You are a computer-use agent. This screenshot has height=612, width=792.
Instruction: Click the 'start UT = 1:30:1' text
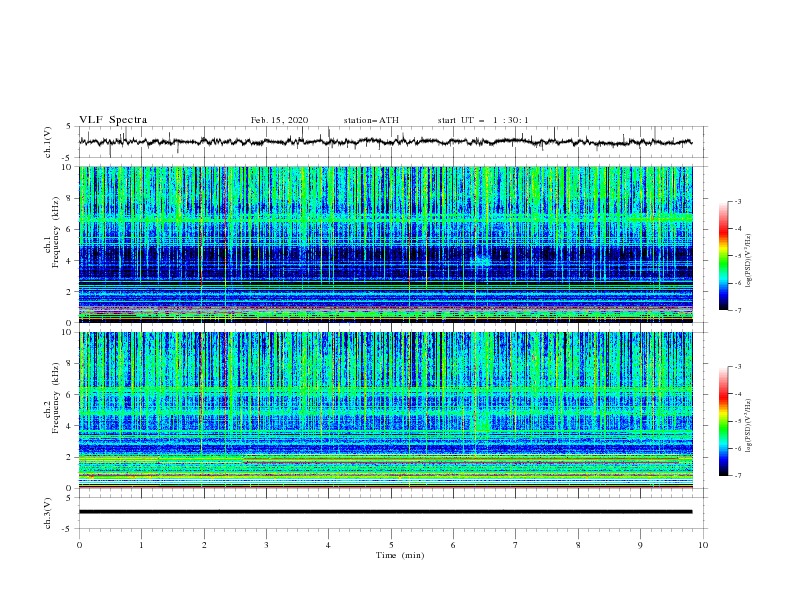(483, 120)
